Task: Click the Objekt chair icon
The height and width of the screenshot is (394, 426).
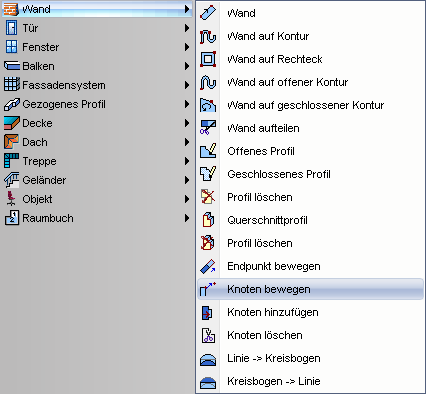Action: 11,199
